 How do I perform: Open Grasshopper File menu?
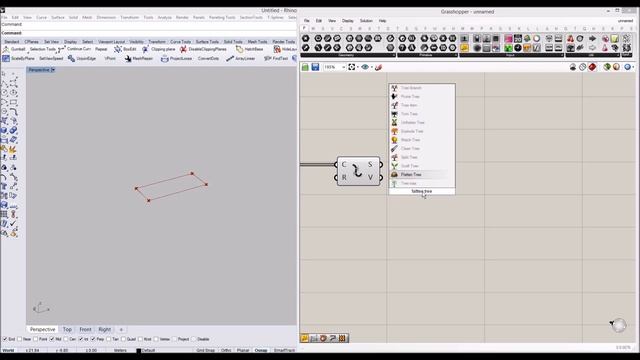point(307,21)
